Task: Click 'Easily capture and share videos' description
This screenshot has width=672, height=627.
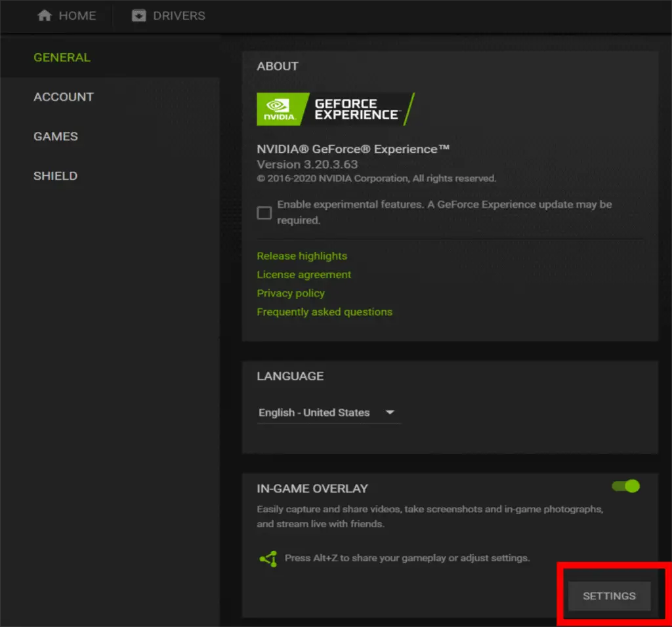Action: coord(430,517)
